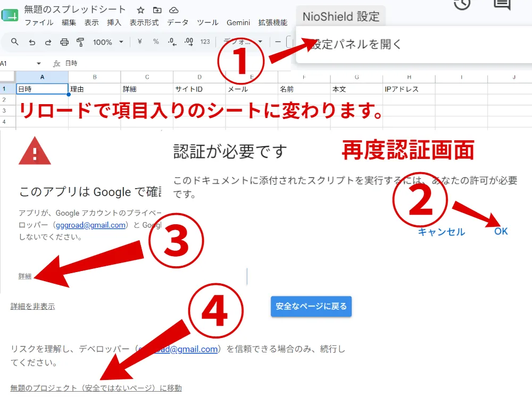This screenshot has width=532, height=406.
Task: Open the Gemini menu
Action: [238, 23]
